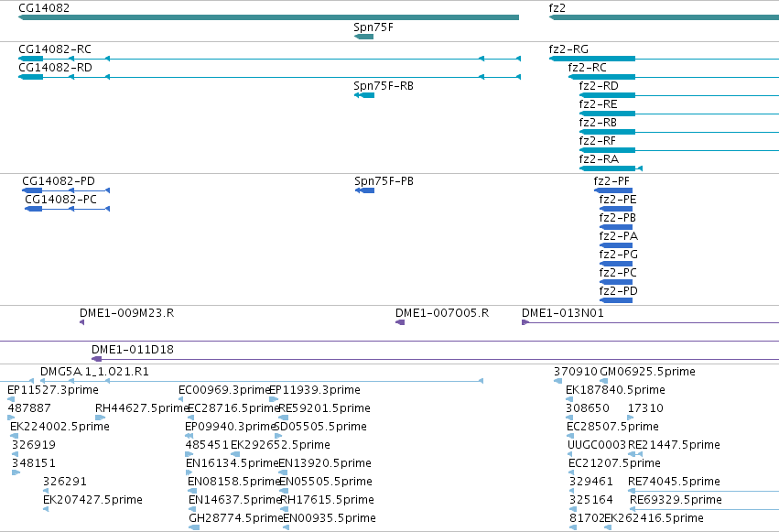
Task: Select EST EC00969.3prime
Action: pyautogui.click(x=181, y=399)
